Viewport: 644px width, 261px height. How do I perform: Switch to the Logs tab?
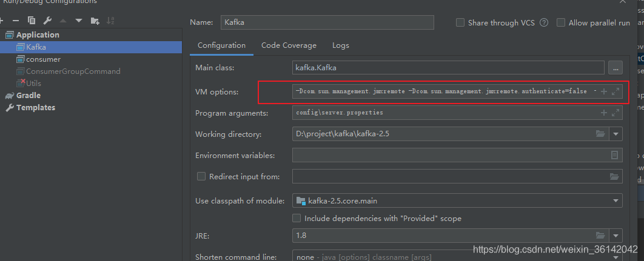(340, 45)
